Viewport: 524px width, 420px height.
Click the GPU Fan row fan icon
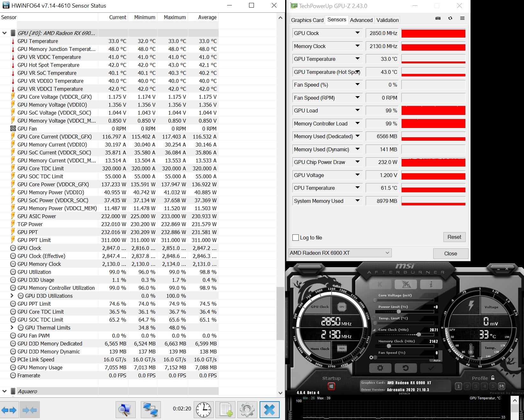(13, 129)
